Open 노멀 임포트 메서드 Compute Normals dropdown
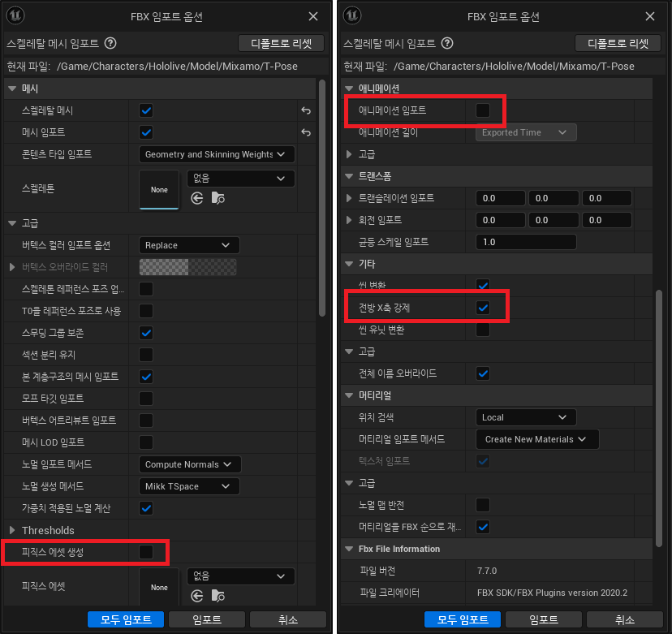672x634 pixels. 190,464
